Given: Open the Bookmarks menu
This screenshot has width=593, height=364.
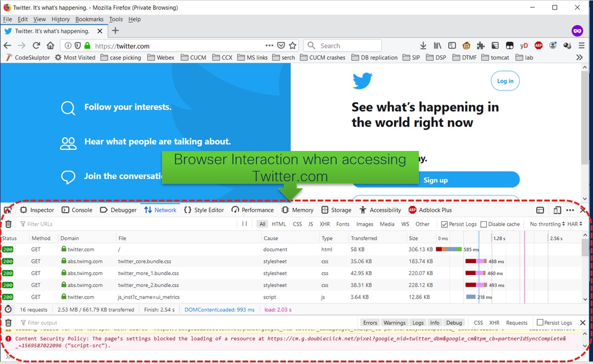Looking at the screenshot, I should click(x=89, y=19).
